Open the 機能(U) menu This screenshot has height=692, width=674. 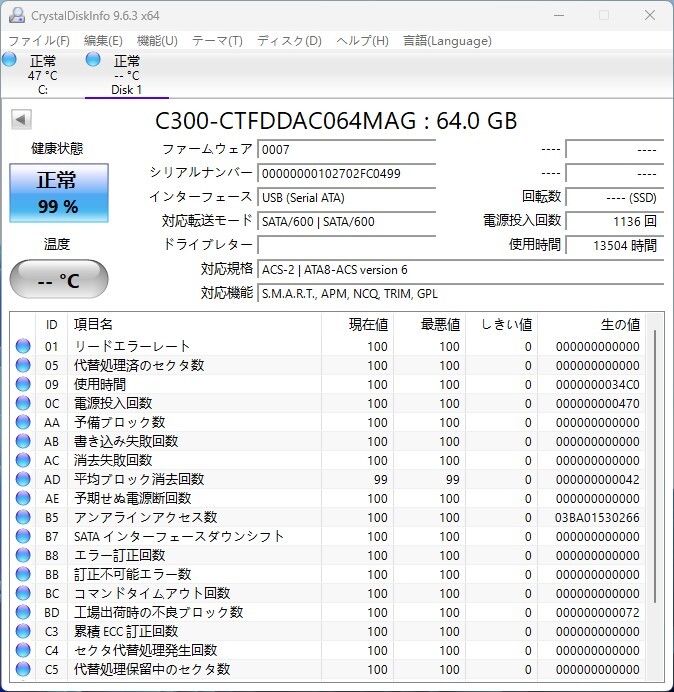tap(157, 41)
